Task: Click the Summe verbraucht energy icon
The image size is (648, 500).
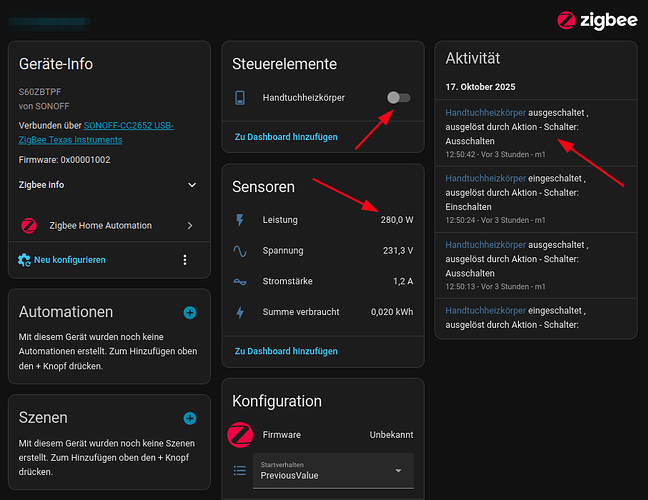Action: (239, 313)
